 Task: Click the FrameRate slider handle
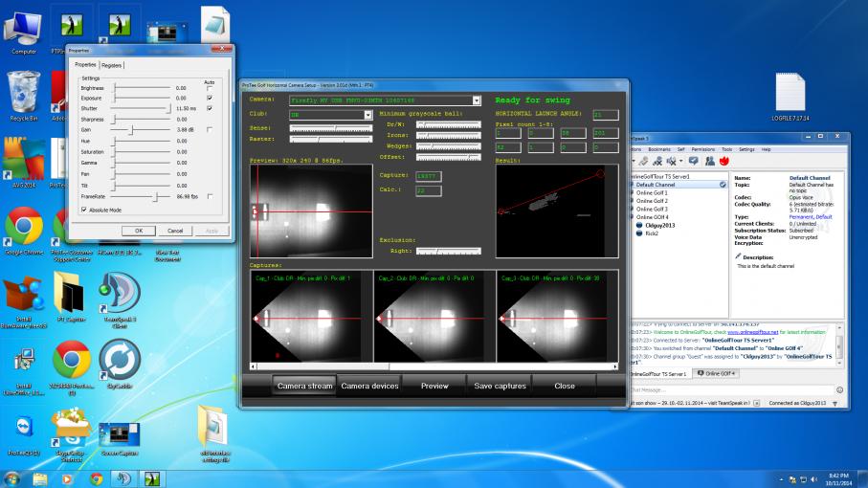157,197
